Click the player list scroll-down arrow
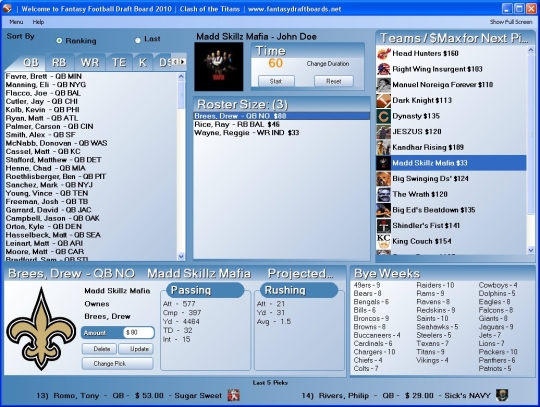 pos(181,256)
